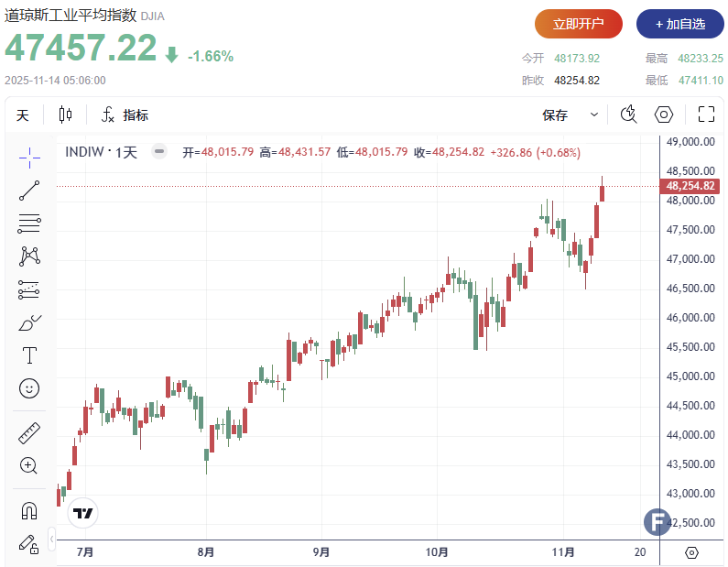Screen dimensions: 728x567
Task: Choose the brush drawing tool
Action: coord(29,322)
